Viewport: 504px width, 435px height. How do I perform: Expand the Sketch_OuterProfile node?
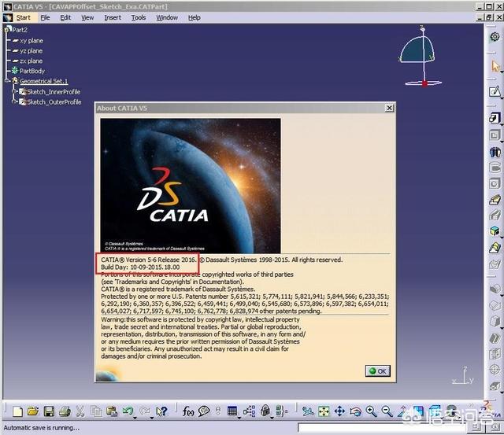coord(14,101)
